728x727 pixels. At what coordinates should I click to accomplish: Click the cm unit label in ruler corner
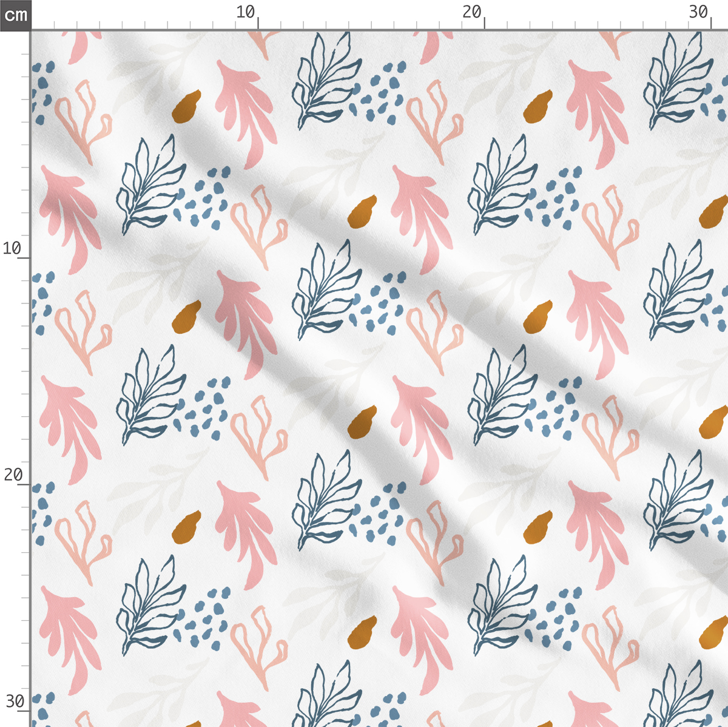click(x=15, y=15)
